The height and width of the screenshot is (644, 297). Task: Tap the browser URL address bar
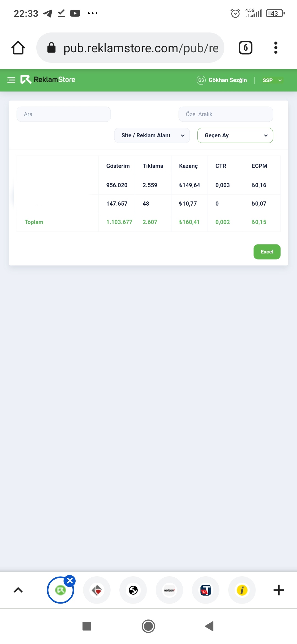130,48
